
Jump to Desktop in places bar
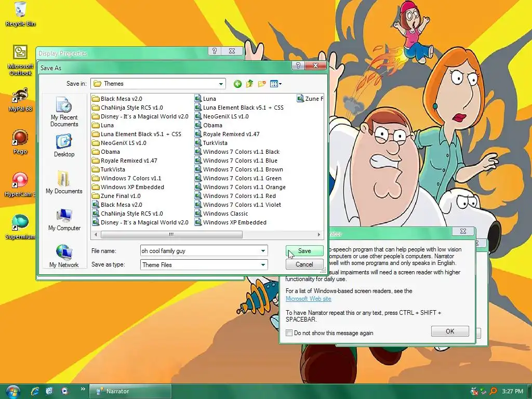(64, 146)
